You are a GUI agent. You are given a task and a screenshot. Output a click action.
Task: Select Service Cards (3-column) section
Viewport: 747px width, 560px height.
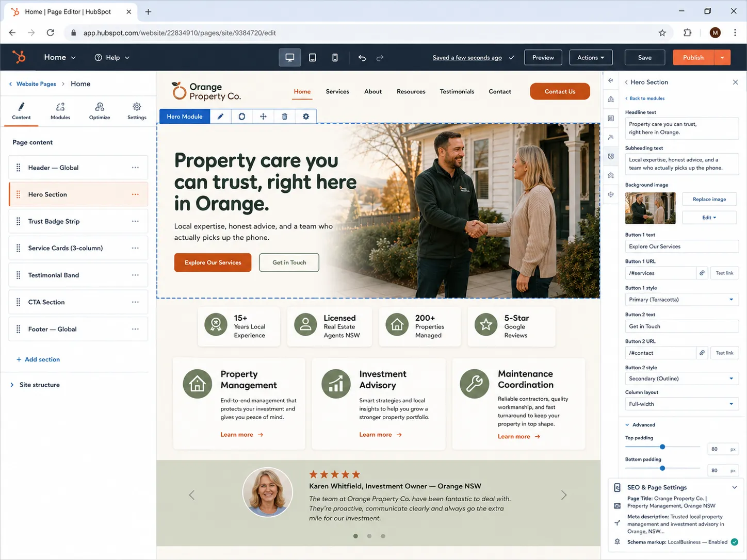[x=78, y=248]
